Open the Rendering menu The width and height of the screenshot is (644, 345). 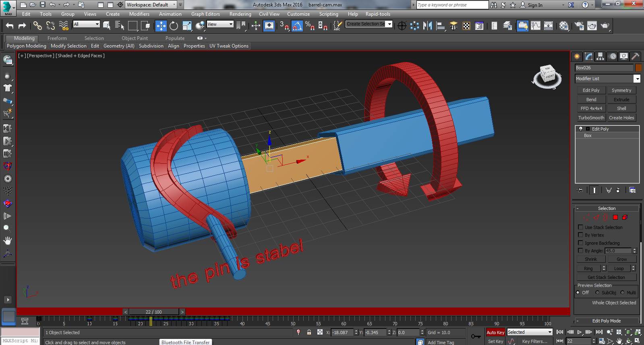point(240,14)
